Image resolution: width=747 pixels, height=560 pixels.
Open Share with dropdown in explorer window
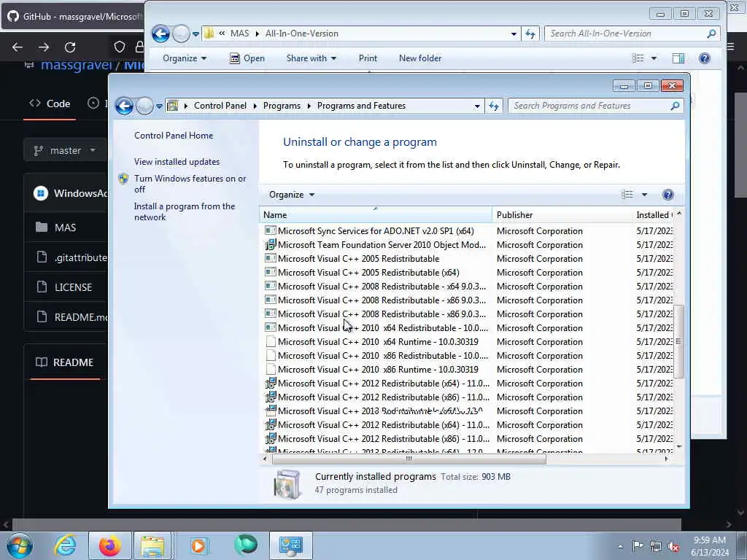tap(311, 58)
